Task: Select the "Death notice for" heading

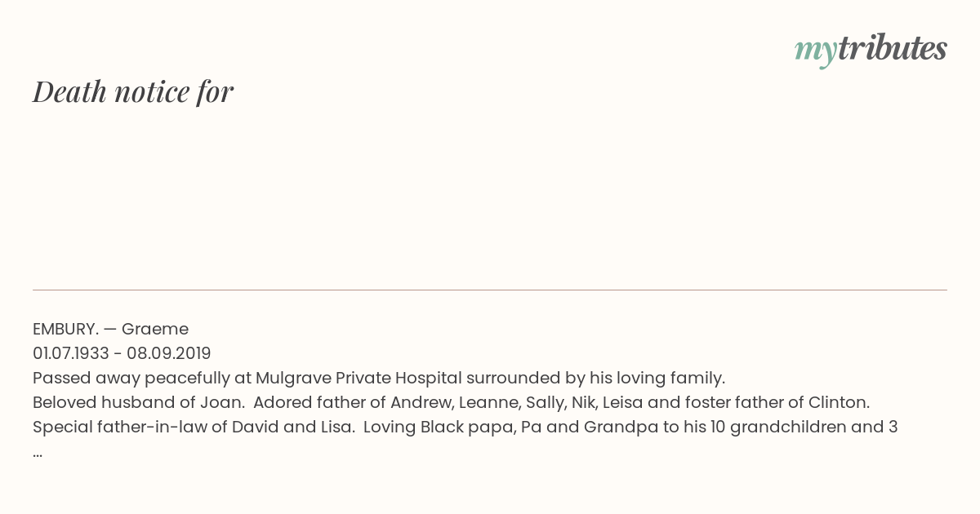Action: coord(133,91)
